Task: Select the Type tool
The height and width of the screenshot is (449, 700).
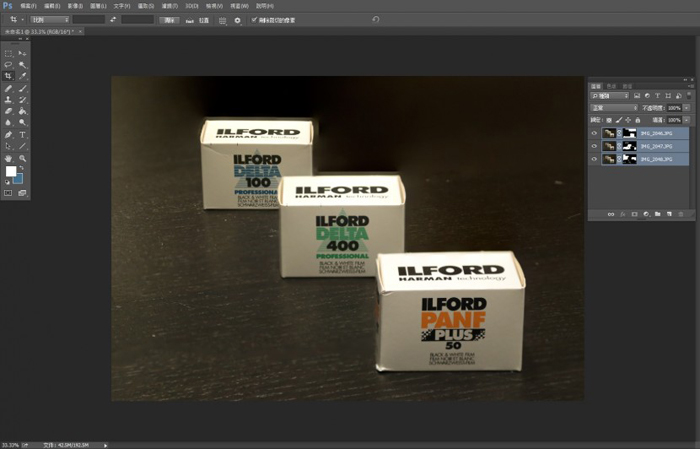Action: (22, 135)
